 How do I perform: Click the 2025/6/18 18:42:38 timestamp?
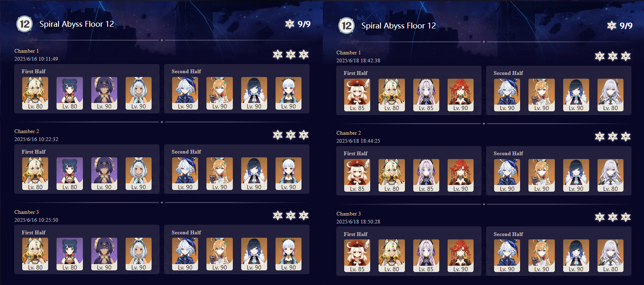coord(358,61)
